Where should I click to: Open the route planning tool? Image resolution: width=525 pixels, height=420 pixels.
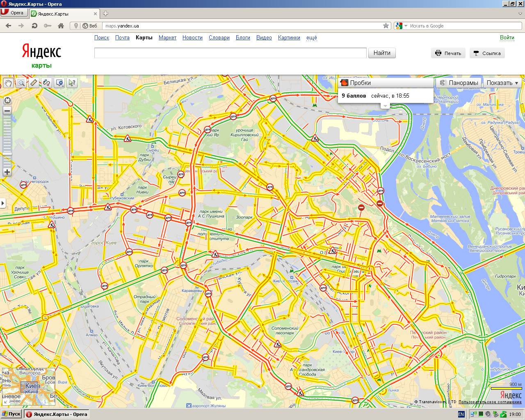click(x=46, y=83)
